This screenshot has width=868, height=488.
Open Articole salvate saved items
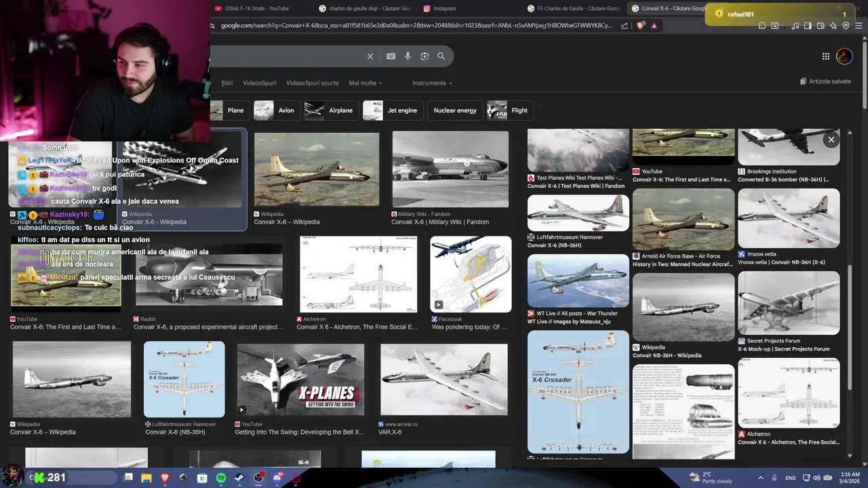825,81
